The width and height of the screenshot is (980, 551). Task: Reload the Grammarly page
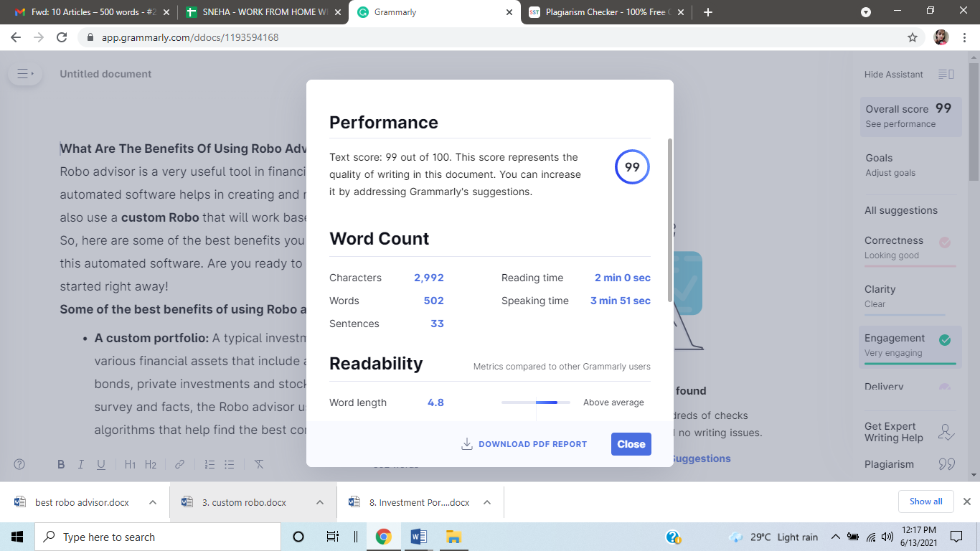pos(62,37)
